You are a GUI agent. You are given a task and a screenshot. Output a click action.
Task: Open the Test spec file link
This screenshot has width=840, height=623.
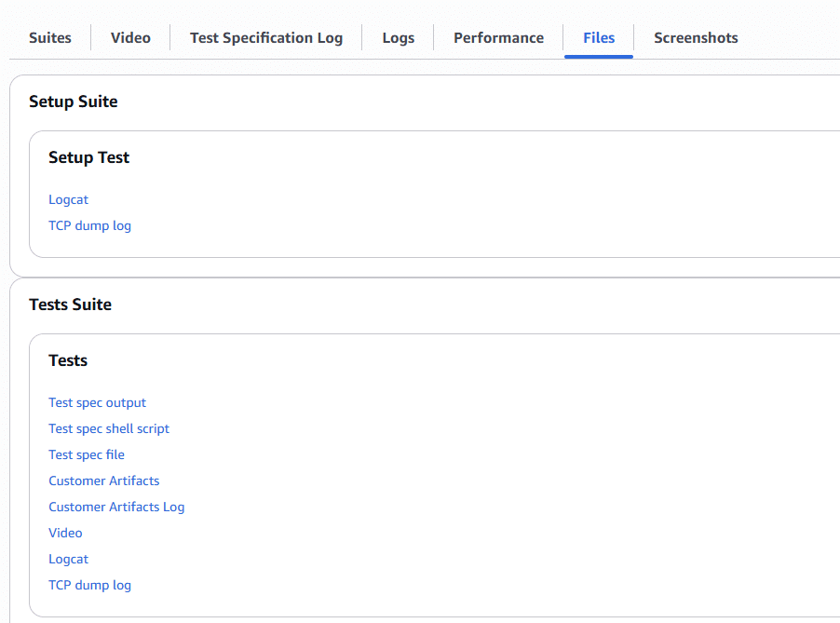87,454
